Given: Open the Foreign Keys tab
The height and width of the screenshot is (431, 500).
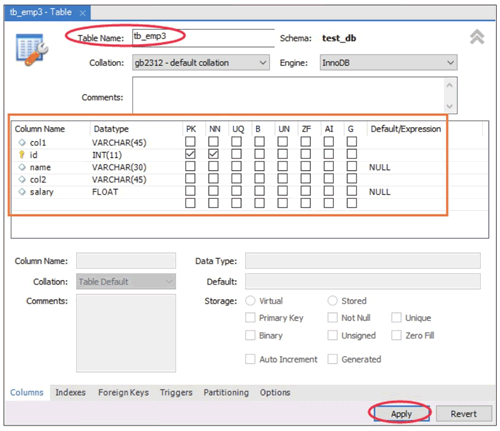Looking at the screenshot, I should coord(123,392).
